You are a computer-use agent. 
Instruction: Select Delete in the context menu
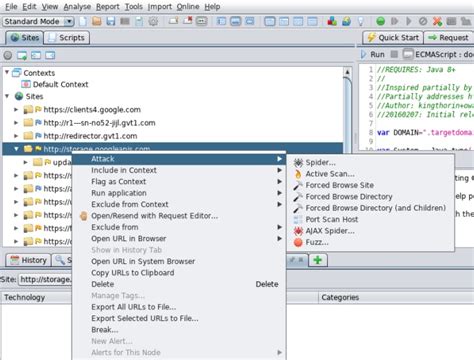click(179, 284)
